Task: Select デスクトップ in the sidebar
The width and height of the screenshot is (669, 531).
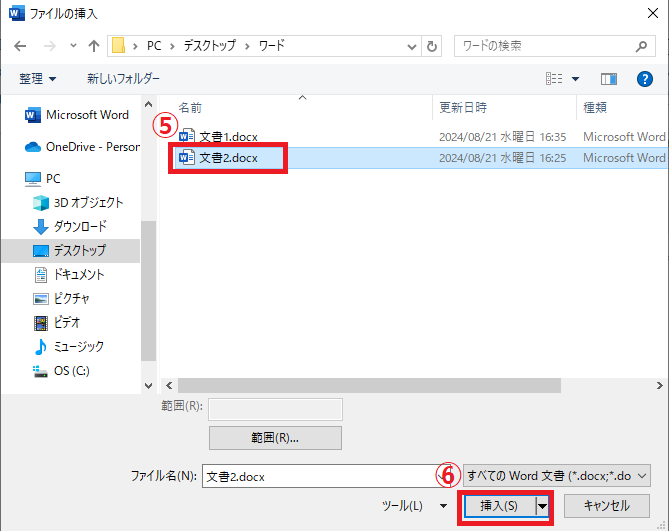Action: (70, 250)
